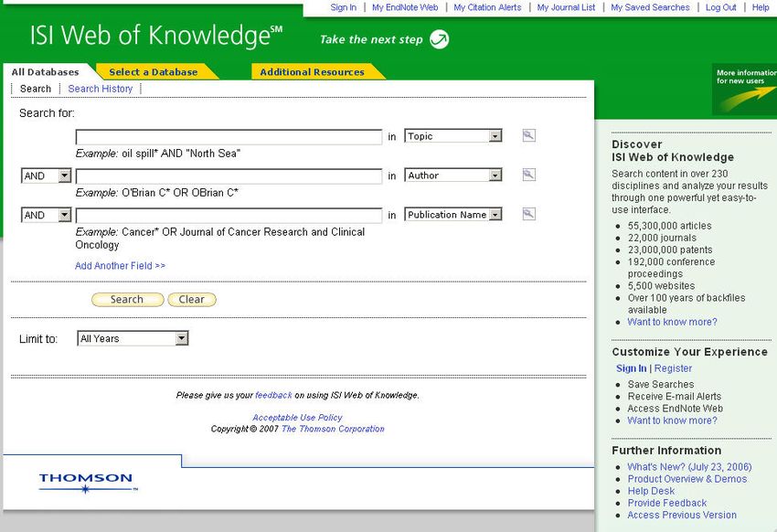Open the Topic field selector dropdown
This screenshot has height=532, width=777.
[x=453, y=135]
